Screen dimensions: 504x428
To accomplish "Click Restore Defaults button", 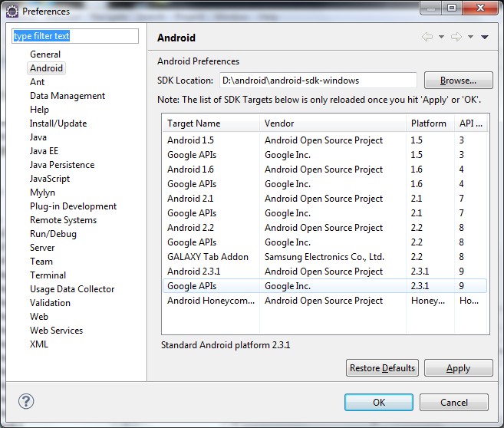I will (x=382, y=368).
